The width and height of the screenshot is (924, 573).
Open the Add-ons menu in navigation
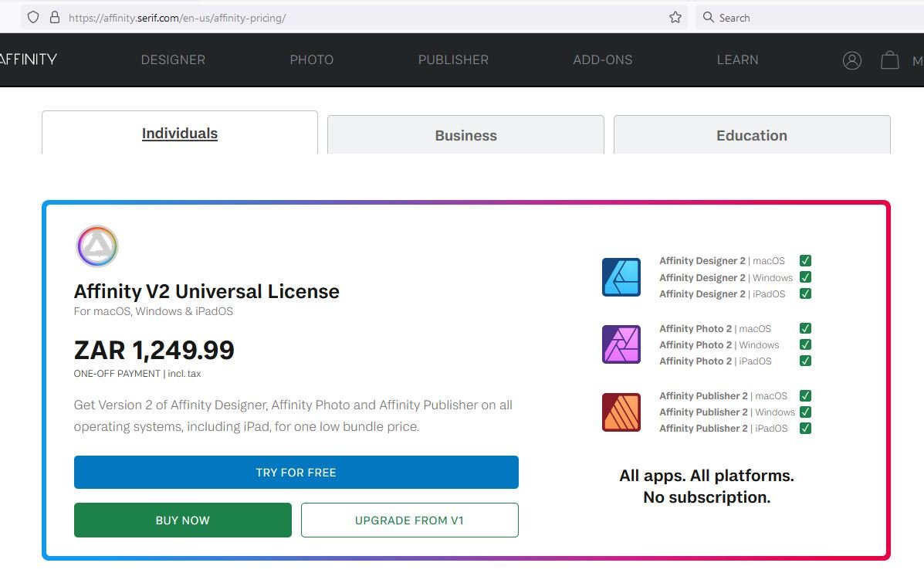pos(603,59)
